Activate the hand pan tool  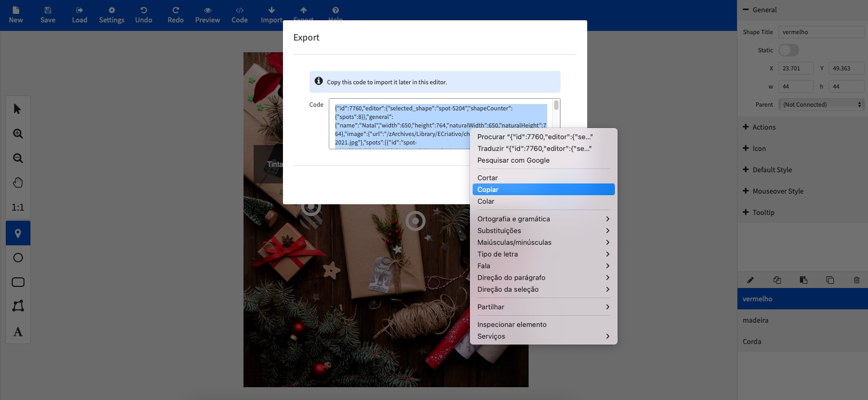(x=18, y=182)
